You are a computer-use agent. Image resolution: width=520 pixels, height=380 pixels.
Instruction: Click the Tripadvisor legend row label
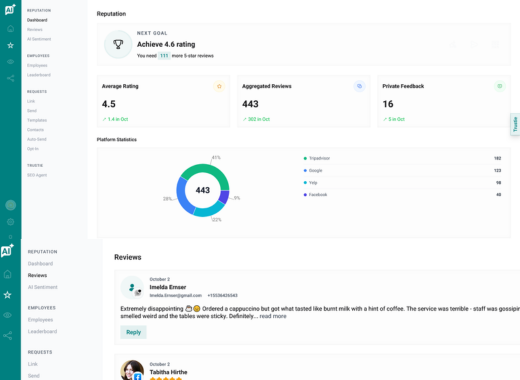[x=319, y=158]
